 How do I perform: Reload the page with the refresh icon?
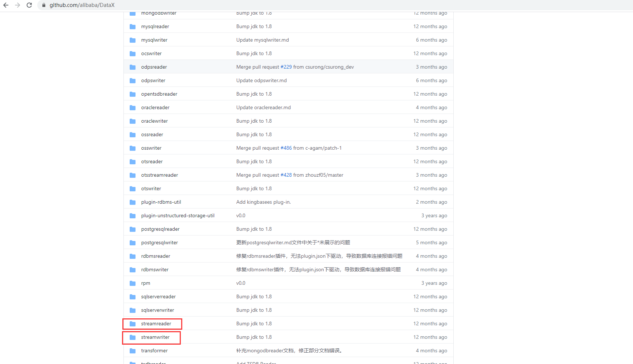tap(29, 5)
